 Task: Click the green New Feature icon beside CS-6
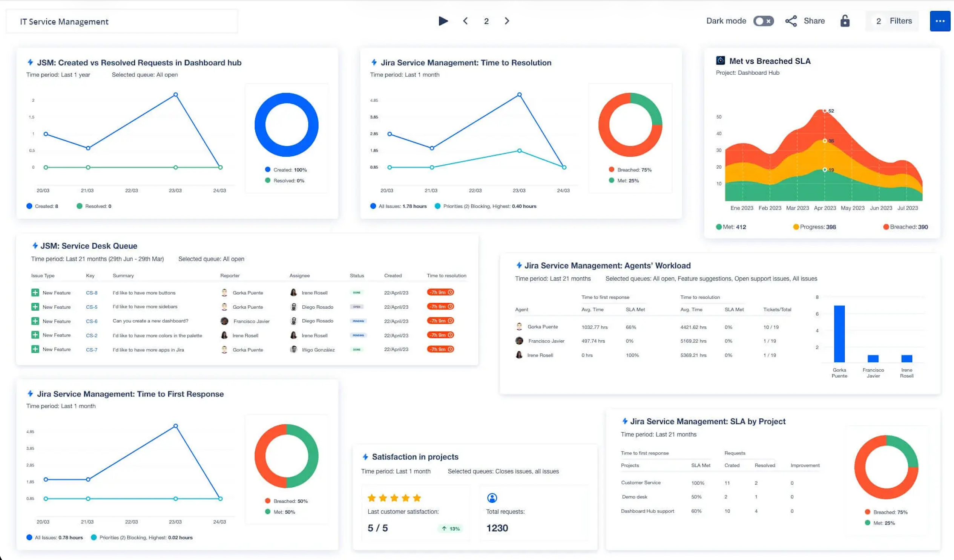coord(35,321)
